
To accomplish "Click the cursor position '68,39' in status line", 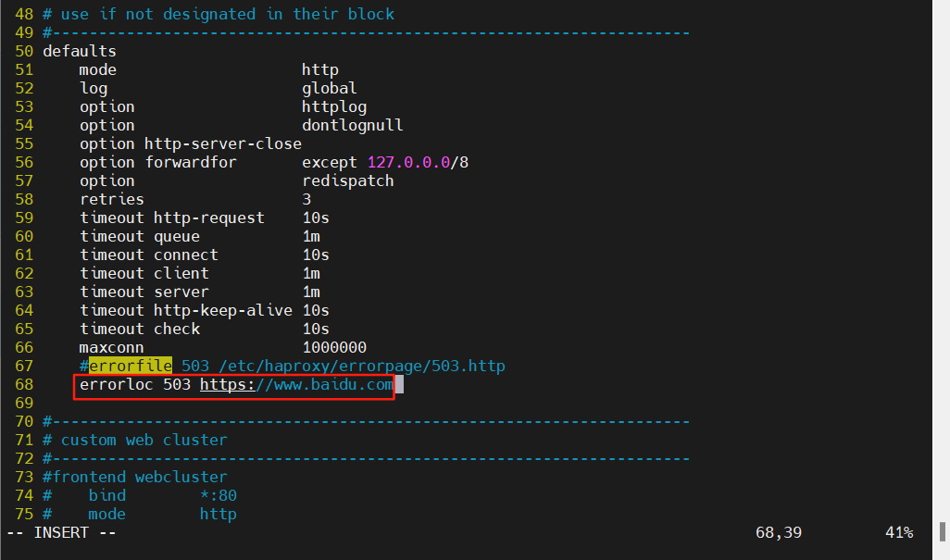I will (779, 533).
